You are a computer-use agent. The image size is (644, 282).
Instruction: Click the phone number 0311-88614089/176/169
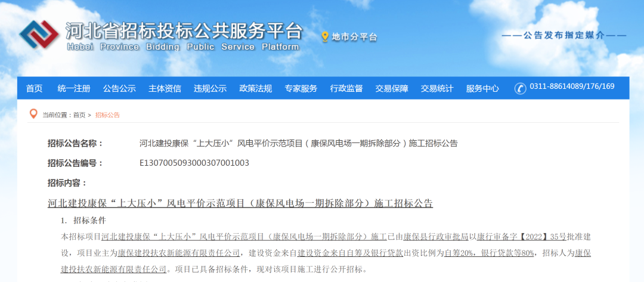coord(572,86)
